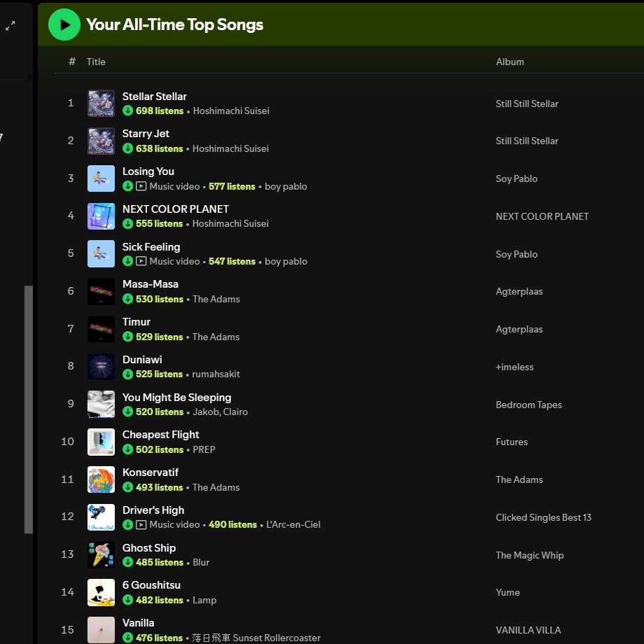The image size is (644, 644).
Task: Go to boy pablo artist under Losing You
Action: pos(286,186)
